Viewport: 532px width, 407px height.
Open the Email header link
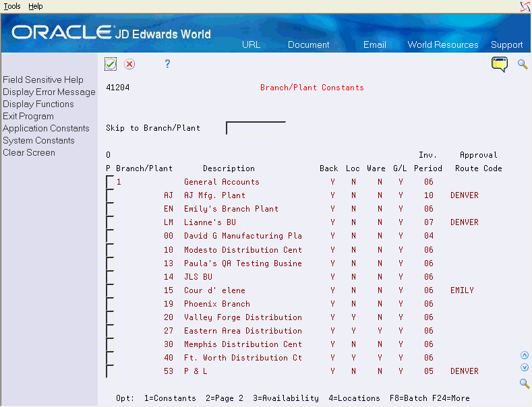click(x=375, y=44)
